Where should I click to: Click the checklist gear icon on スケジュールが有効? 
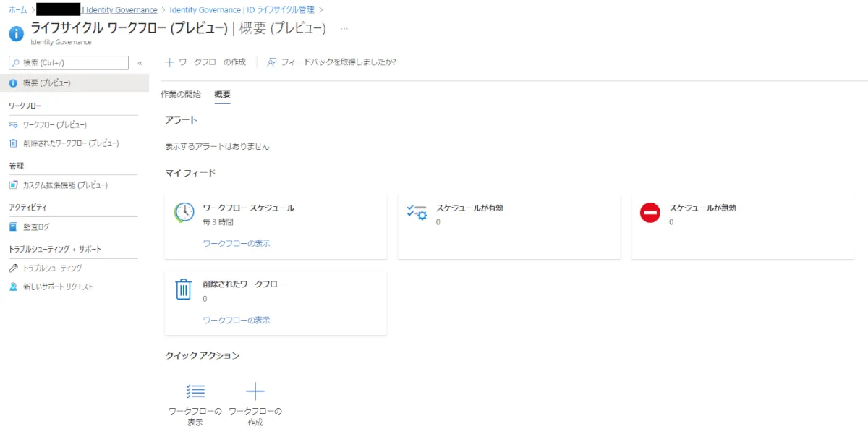pos(417,212)
